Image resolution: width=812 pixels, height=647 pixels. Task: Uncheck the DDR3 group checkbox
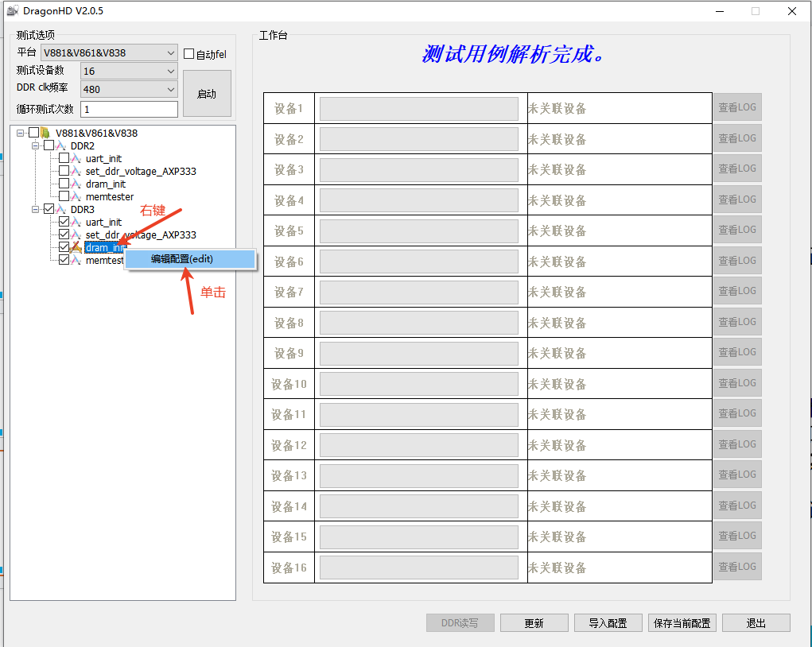[x=49, y=209]
